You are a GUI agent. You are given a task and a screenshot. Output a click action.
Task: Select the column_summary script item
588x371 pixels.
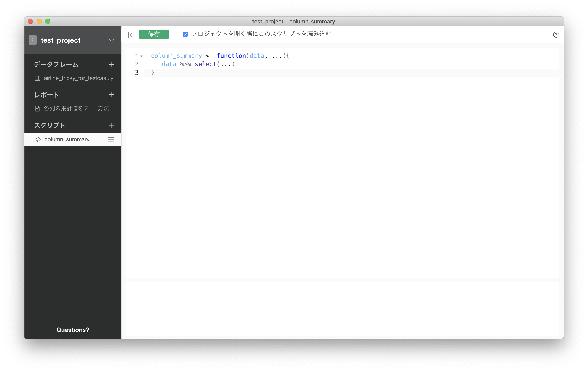click(x=67, y=139)
